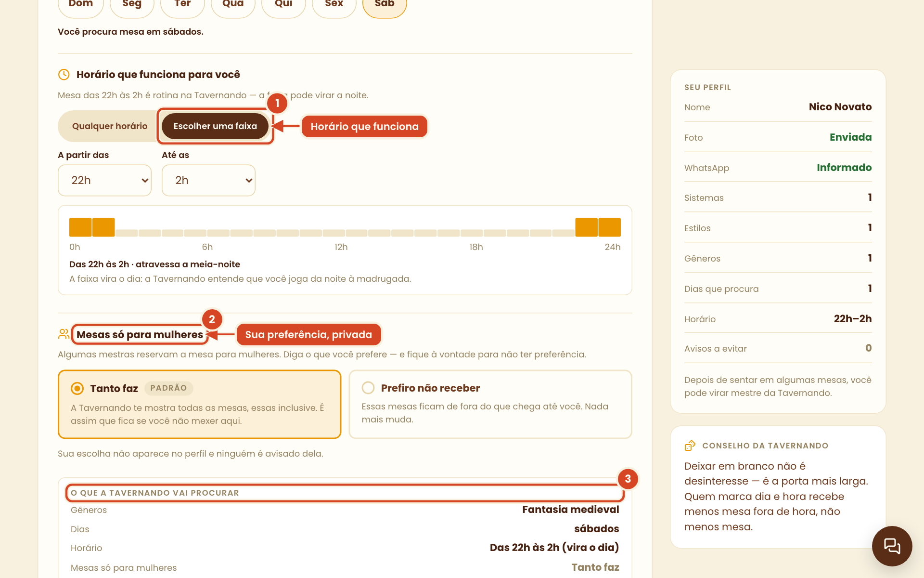The height and width of the screenshot is (578, 924).
Task: Choose the Qualquer horário option
Action: coord(110,126)
